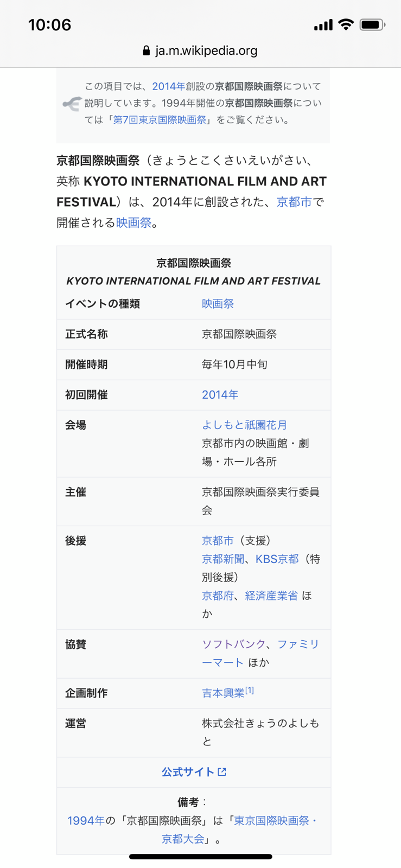
Task: Open the 1994年 link in remarks
Action: click(86, 821)
